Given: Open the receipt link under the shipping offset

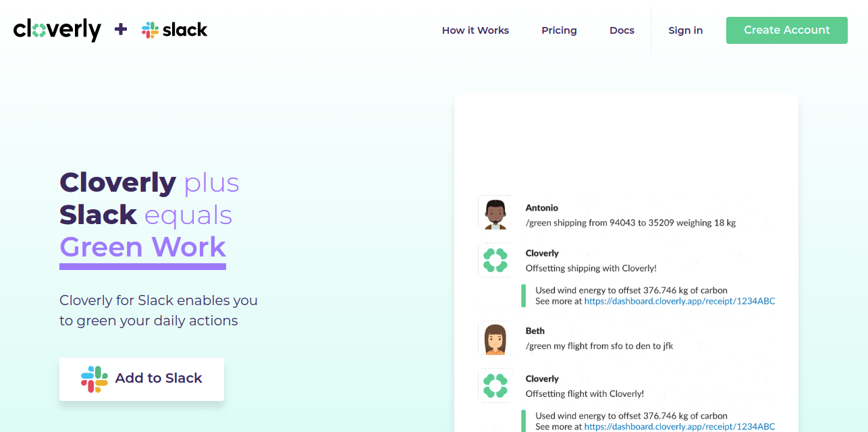Looking at the screenshot, I should 680,302.
